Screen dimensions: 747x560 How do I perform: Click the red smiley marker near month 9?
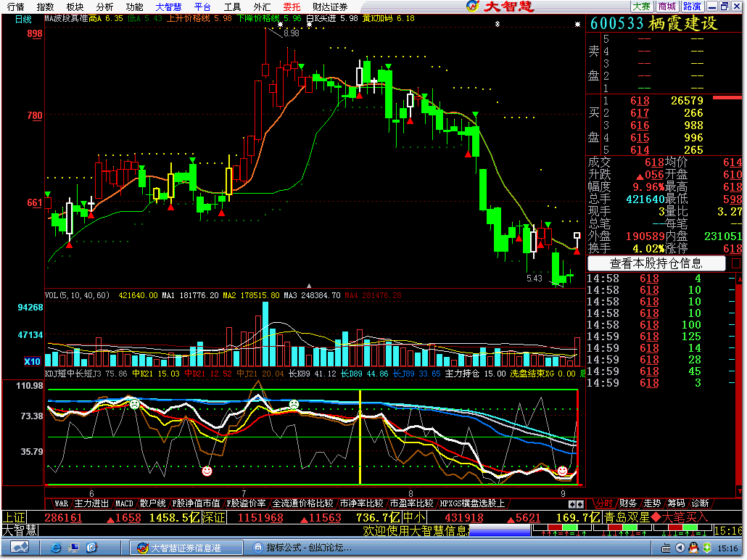click(562, 471)
